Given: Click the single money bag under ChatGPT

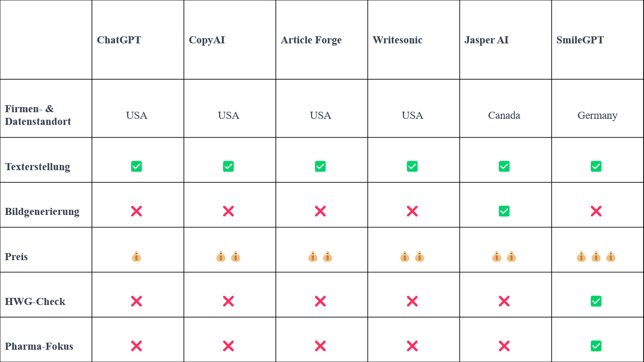Looking at the screenshot, I should click(x=136, y=256).
